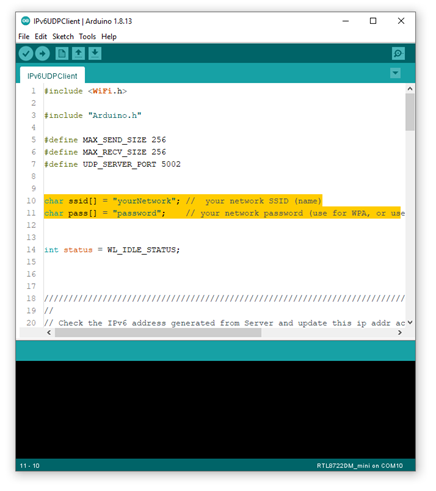This screenshot has width=436, height=491.
Task: Click the Upload arrow icon
Action: coord(42,53)
